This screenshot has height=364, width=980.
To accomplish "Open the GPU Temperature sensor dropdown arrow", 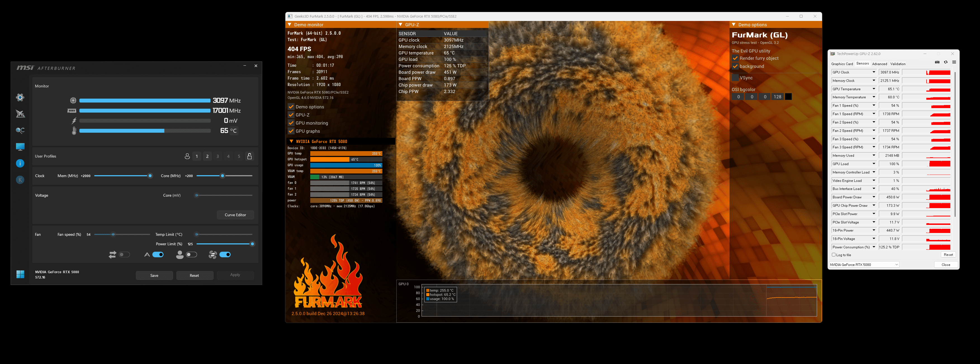I will [874, 89].
